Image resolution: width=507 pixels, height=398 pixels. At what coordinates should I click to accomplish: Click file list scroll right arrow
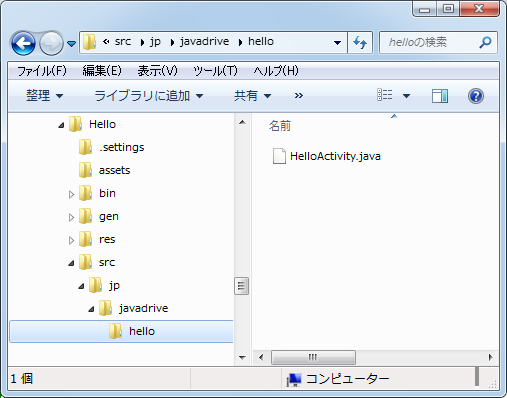pos(490,357)
